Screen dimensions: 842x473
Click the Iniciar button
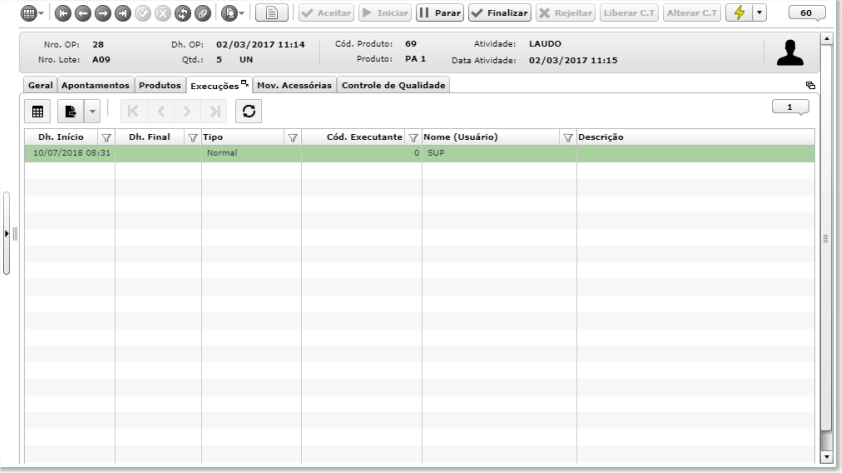(x=386, y=13)
